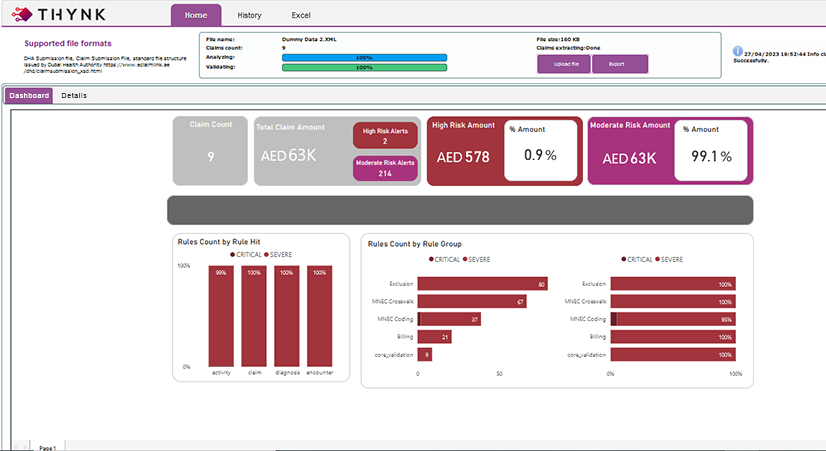Select the Page 1 tab at bottom

[47, 446]
